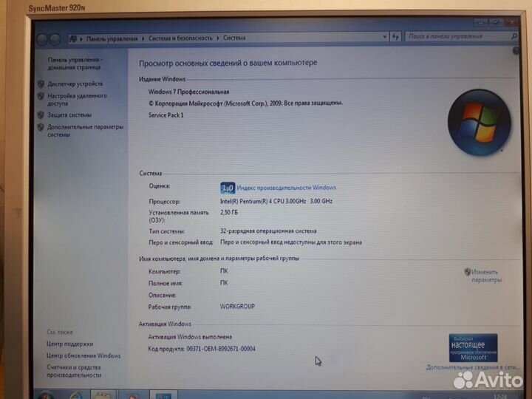The height and width of the screenshot is (399, 532).
Task: Close the System window
Action: pos(511,22)
